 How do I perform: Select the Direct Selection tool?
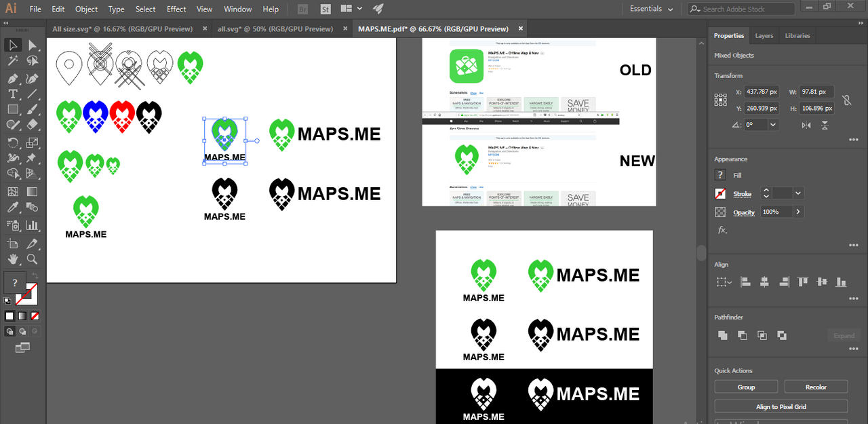tap(32, 45)
